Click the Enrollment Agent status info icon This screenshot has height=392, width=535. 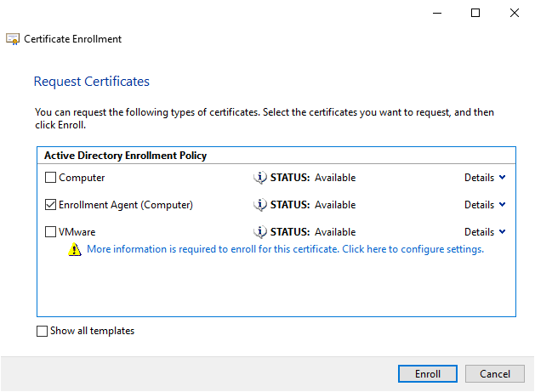(x=260, y=205)
